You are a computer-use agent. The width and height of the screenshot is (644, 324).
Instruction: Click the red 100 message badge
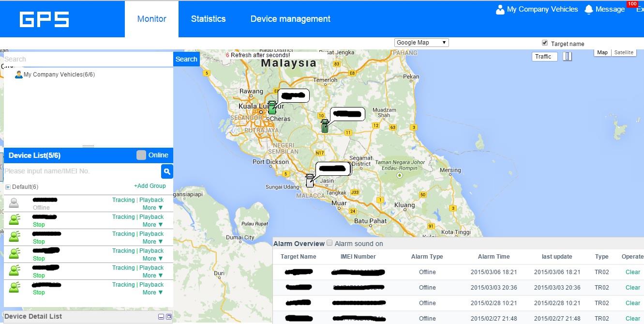[632, 4]
